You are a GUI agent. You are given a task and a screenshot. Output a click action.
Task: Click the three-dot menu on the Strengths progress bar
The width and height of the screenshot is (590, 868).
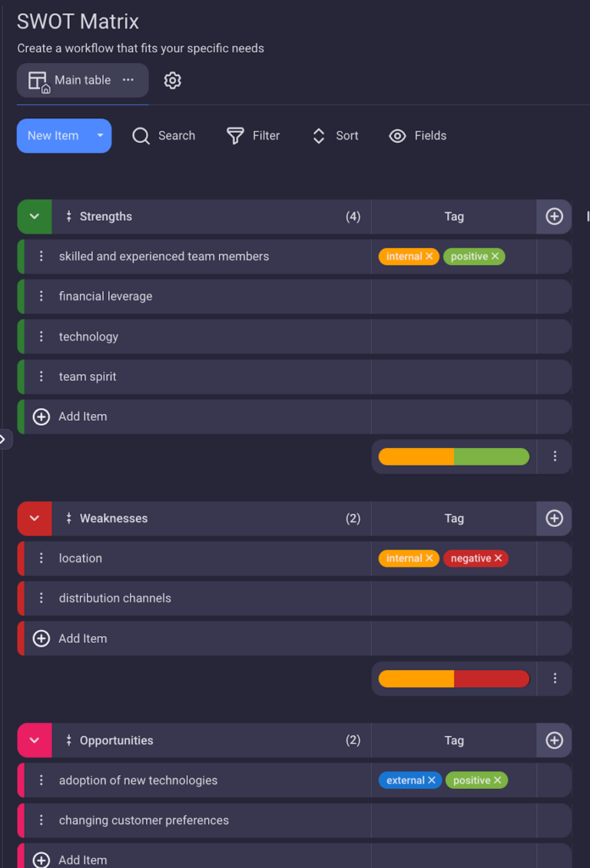tap(555, 456)
